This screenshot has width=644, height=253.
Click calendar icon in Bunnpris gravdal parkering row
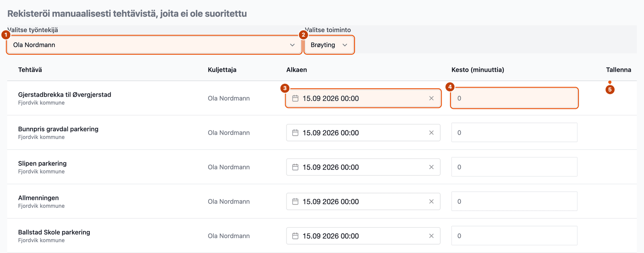click(x=295, y=133)
